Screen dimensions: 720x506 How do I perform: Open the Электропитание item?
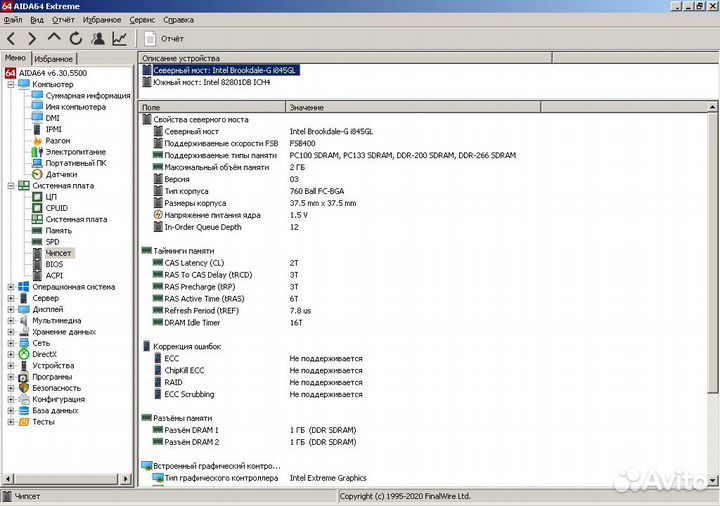75,152
